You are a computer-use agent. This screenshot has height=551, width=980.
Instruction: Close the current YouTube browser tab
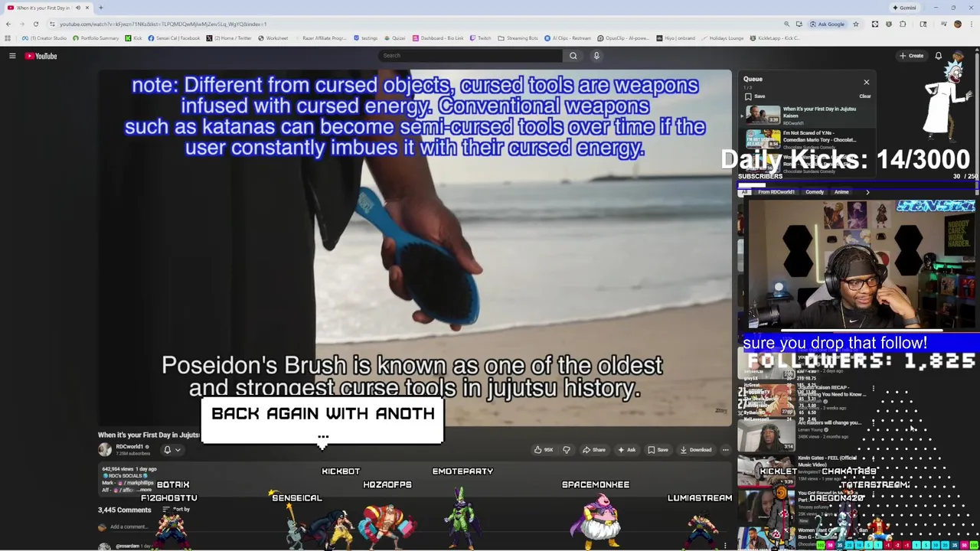tap(87, 8)
